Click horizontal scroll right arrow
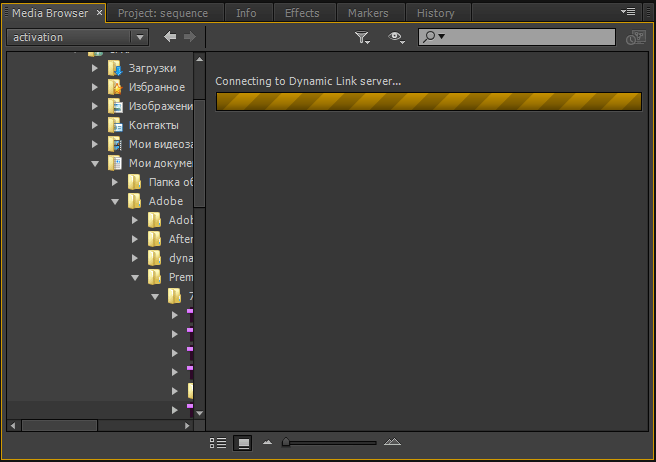This screenshot has width=656, height=462. point(187,426)
